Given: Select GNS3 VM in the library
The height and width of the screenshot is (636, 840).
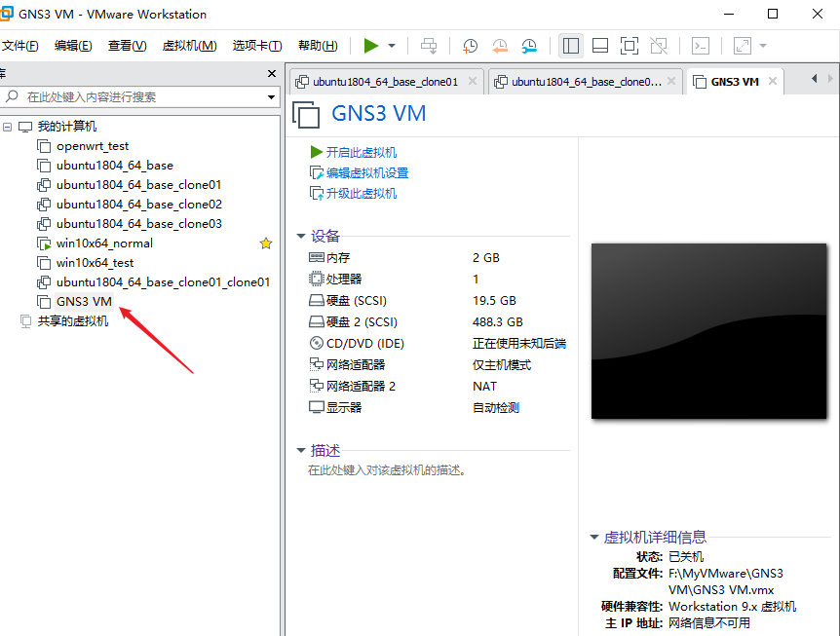Looking at the screenshot, I should pos(84,301).
